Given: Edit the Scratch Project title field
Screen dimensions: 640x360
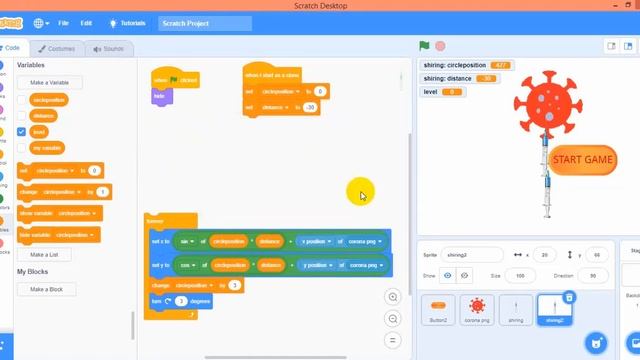Looking at the screenshot, I should (x=205, y=23).
